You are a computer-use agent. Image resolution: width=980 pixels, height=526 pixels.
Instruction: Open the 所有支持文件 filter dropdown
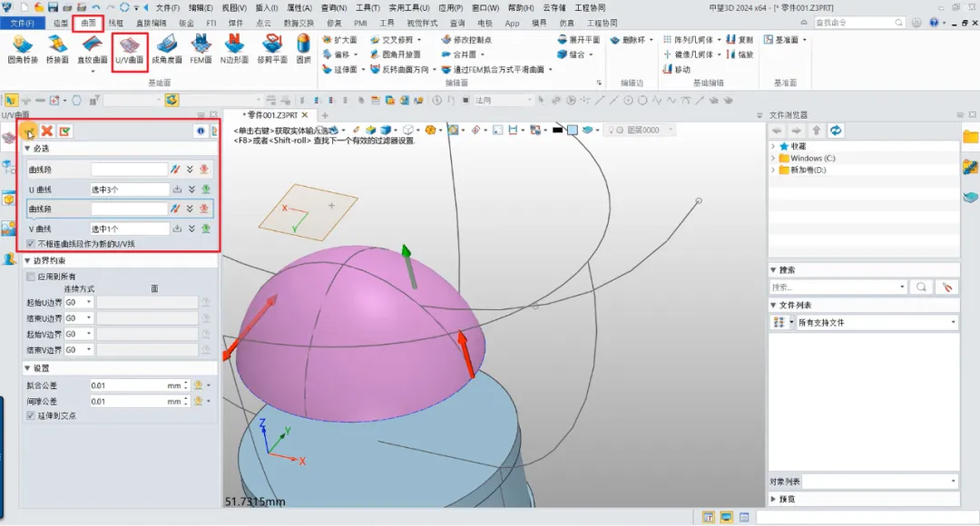[953, 322]
